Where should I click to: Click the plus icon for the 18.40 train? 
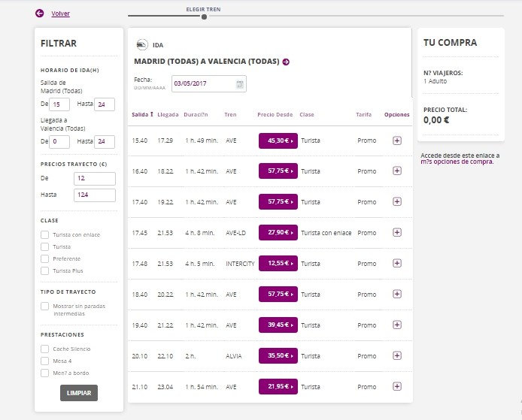click(397, 294)
